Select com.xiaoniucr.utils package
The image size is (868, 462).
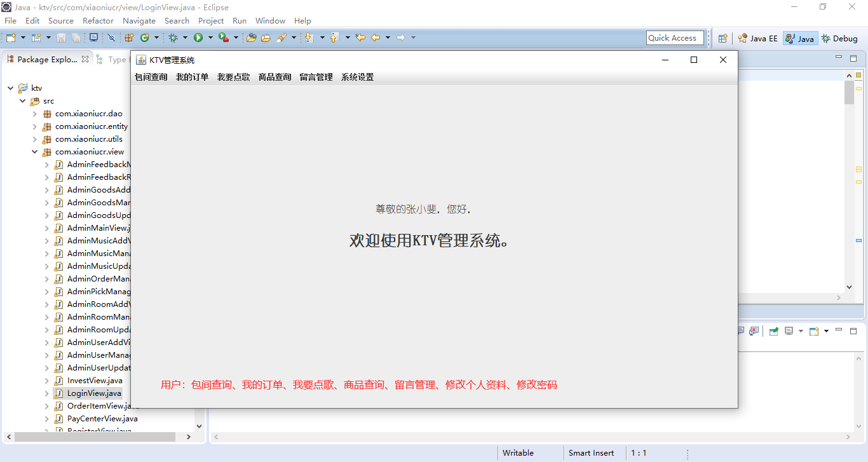coord(88,139)
